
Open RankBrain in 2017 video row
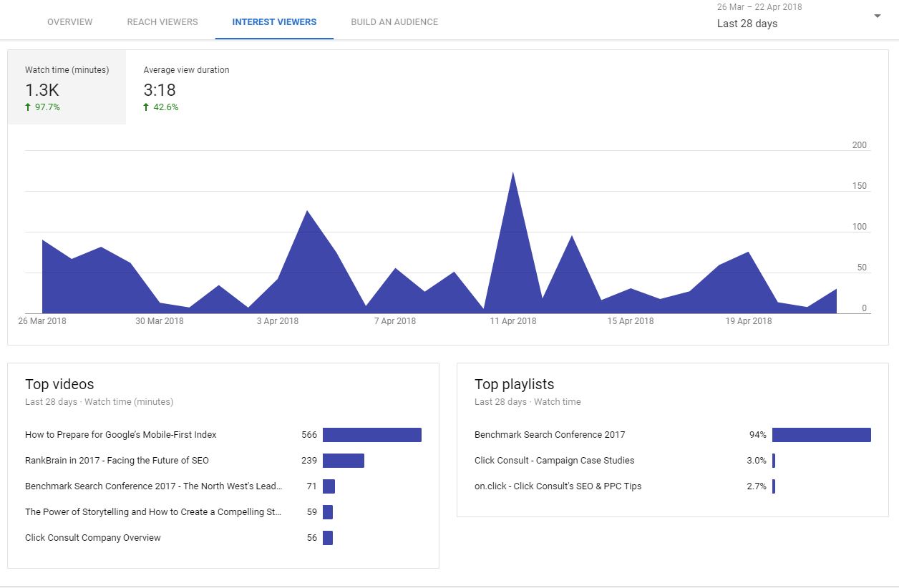coord(117,461)
